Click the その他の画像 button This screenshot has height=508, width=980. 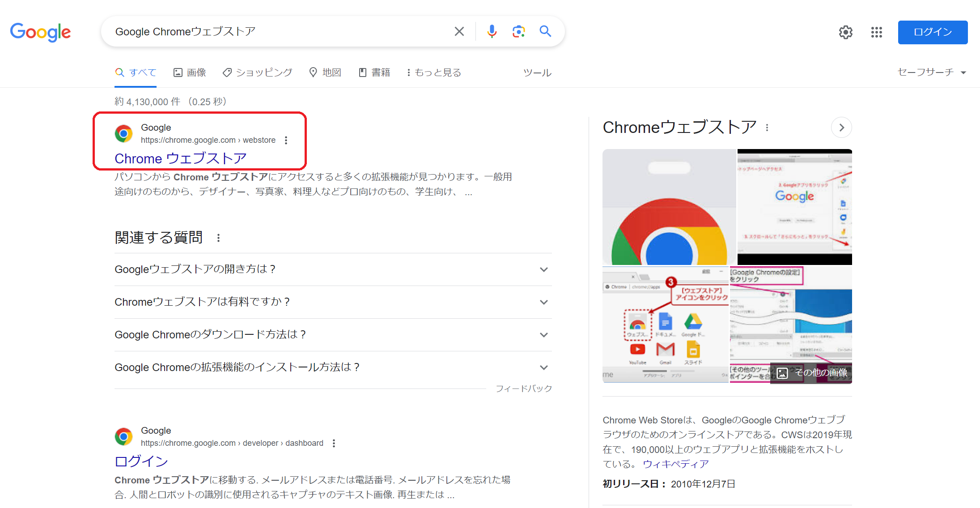(811, 373)
